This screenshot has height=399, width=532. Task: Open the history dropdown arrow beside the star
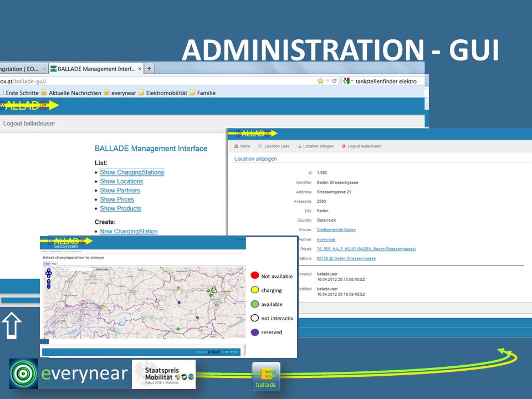pyautogui.click(x=328, y=81)
